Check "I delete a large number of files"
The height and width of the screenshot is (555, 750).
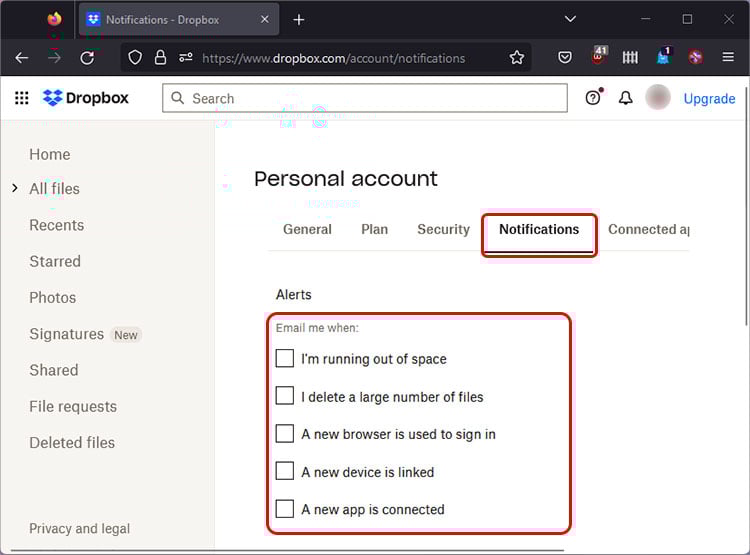[x=285, y=396]
